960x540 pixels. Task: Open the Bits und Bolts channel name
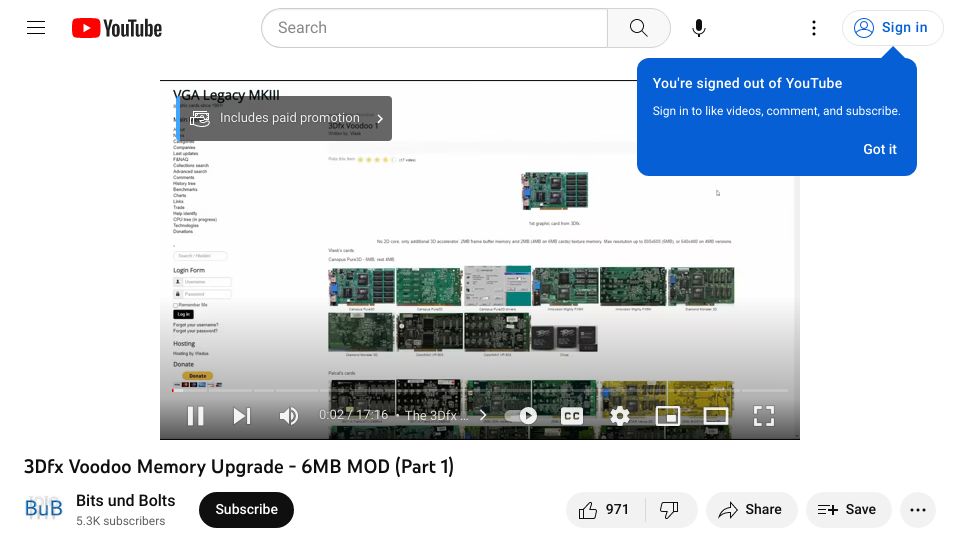pyautogui.click(x=126, y=501)
